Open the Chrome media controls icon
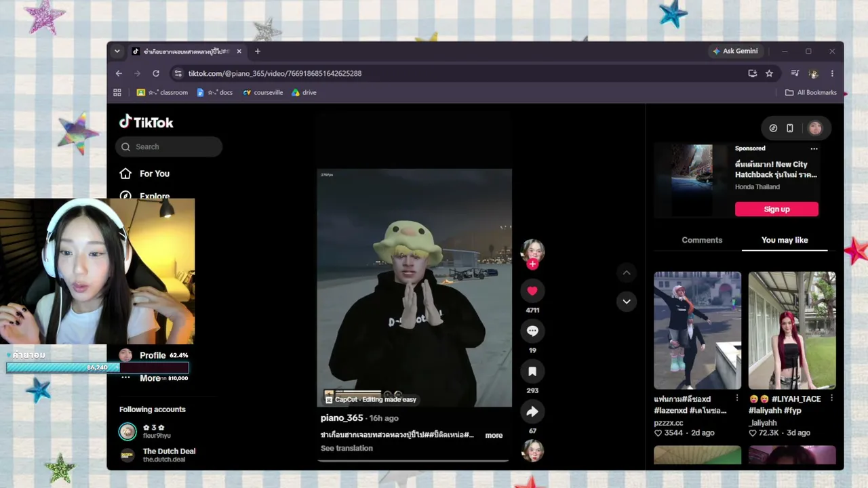Screen dimensions: 868x488 [x=795, y=73]
